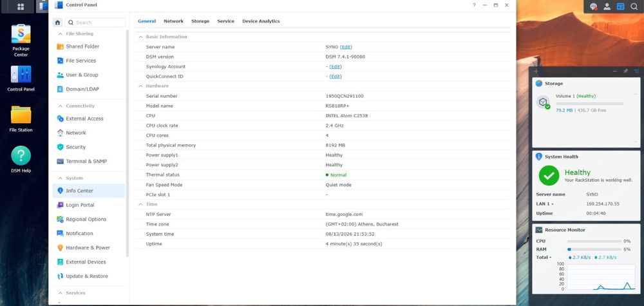Open the Control Panel desktop shortcut
This screenshot has height=306, width=644.
coord(21,79)
